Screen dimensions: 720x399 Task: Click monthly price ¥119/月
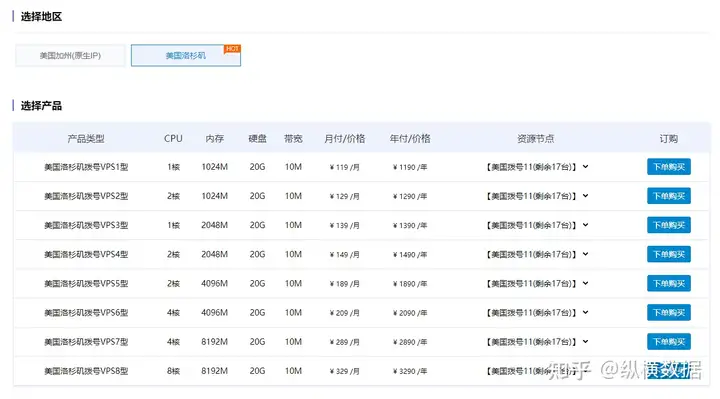(344, 167)
